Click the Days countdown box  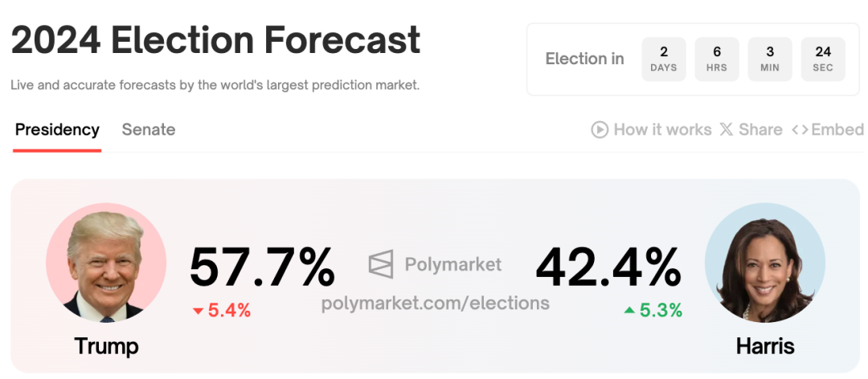coord(664,59)
